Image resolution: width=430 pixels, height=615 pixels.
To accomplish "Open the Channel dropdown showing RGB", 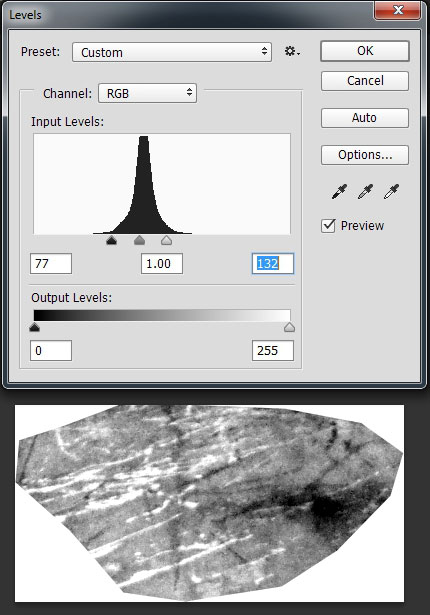I will pyautogui.click(x=148, y=93).
